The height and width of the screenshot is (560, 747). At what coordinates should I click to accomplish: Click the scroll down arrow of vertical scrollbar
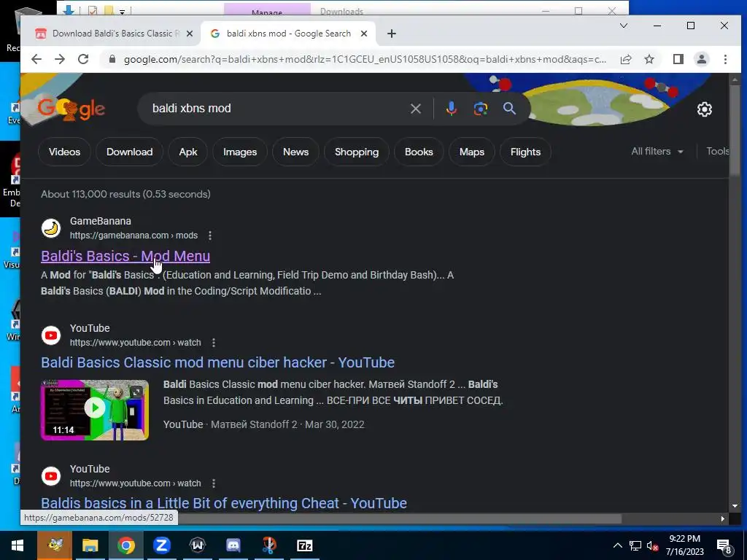[735, 506]
